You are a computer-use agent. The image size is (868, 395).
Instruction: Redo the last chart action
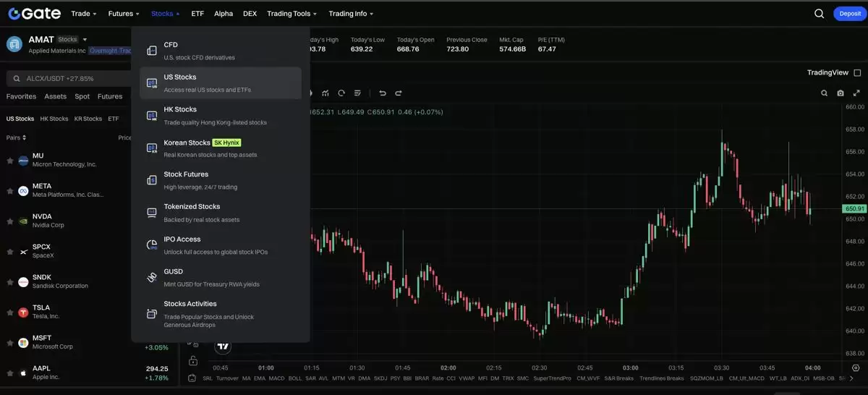tap(399, 93)
